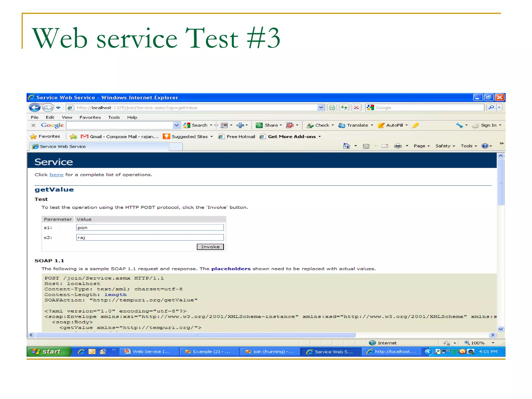Click the new blank tab button

click(176, 147)
